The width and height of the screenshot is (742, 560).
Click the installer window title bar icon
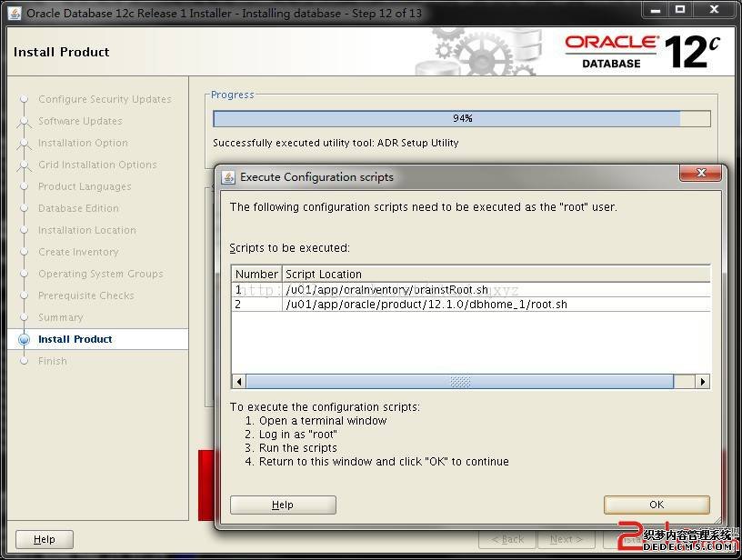point(14,13)
